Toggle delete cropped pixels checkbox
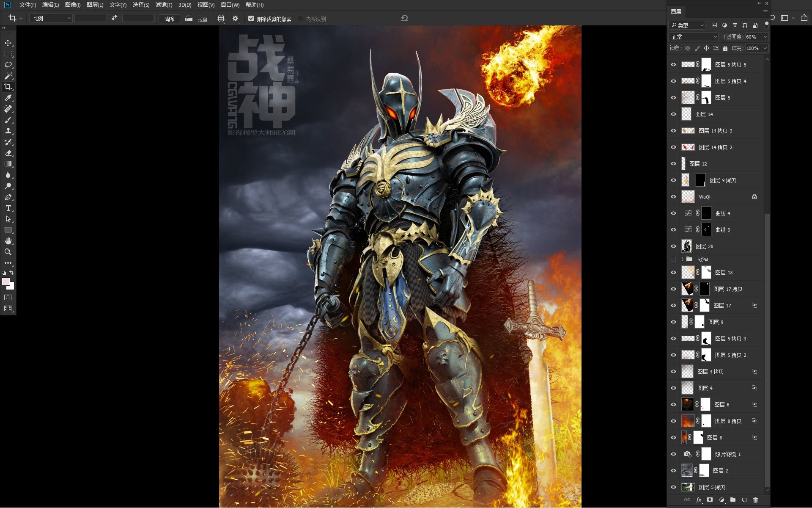Viewport: 812px width, 508px height. click(x=251, y=19)
